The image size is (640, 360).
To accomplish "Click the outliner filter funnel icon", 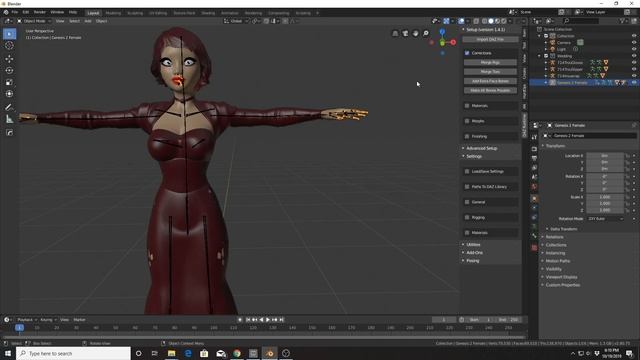I will (x=623, y=21).
